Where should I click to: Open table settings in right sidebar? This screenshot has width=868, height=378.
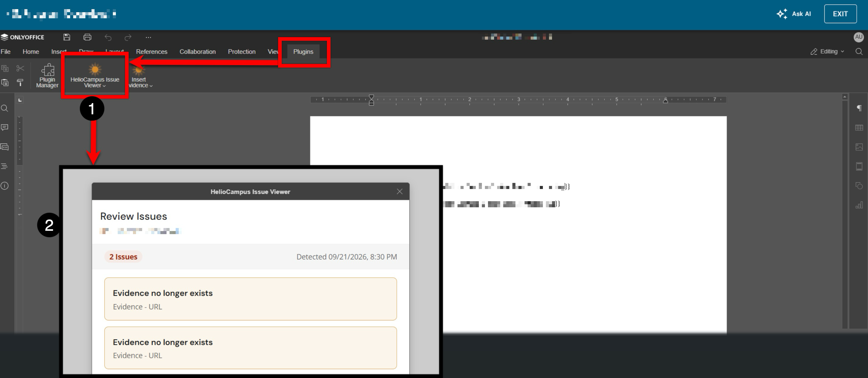click(x=859, y=128)
